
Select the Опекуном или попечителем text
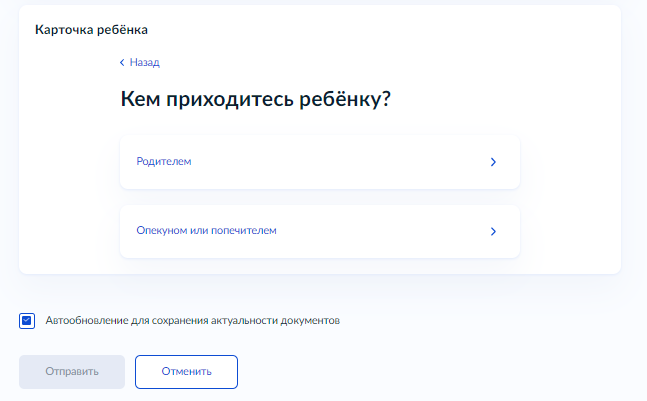point(206,231)
